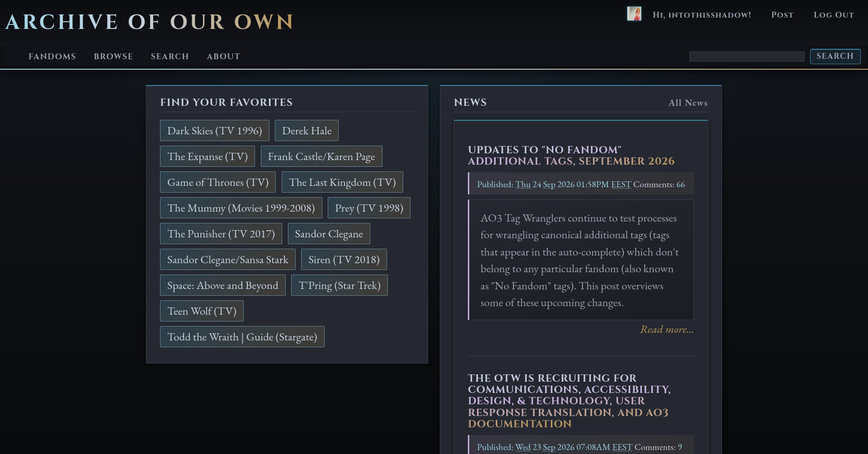Screen dimensions: 868x454
Task: Click the Search submit button
Action: [835, 57]
